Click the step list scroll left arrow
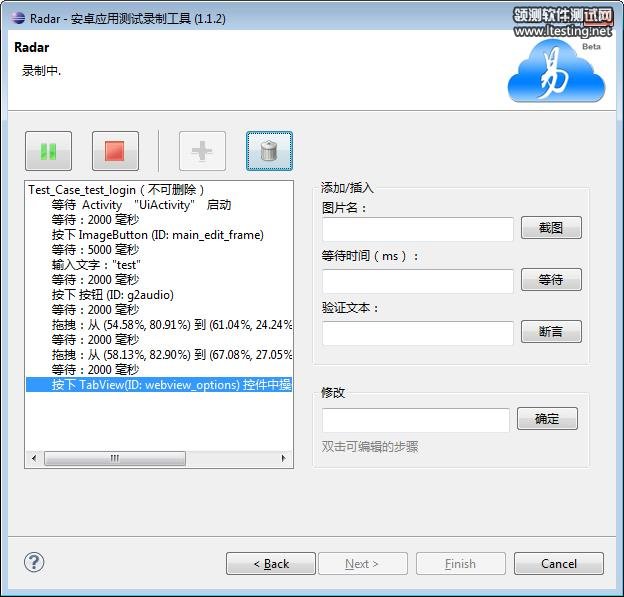 (36, 458)
